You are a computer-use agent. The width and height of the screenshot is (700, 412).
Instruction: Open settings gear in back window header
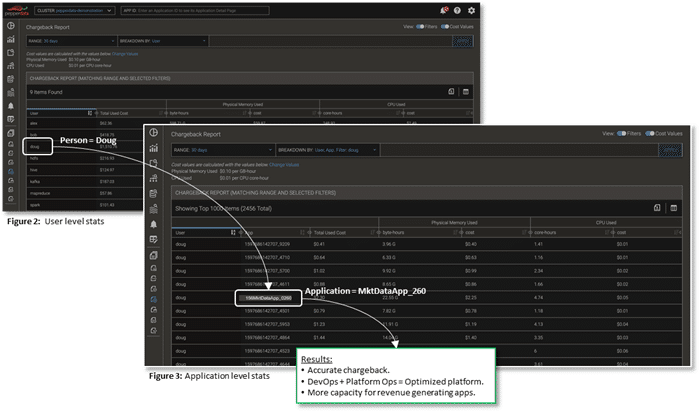click(471, 10)
